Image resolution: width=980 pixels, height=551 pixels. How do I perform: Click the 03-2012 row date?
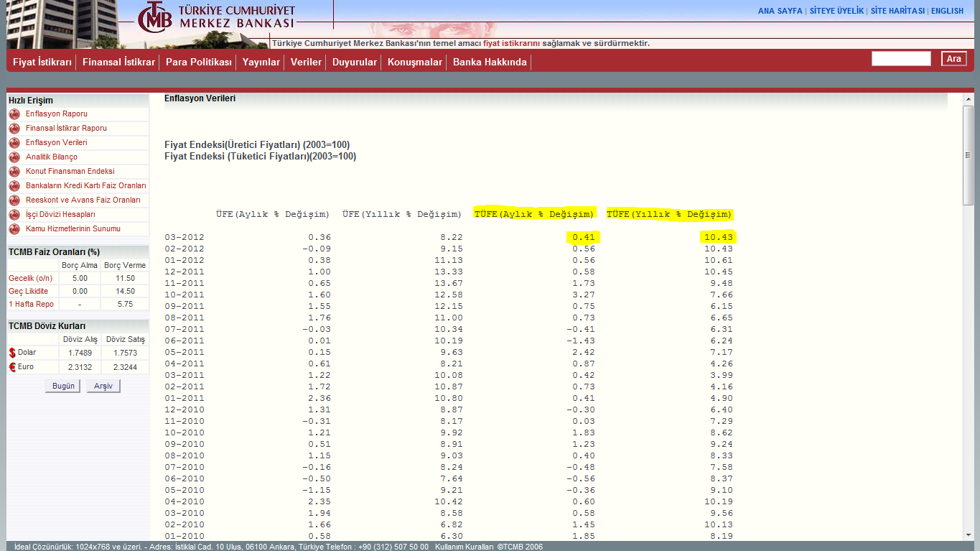pos(185,237)
